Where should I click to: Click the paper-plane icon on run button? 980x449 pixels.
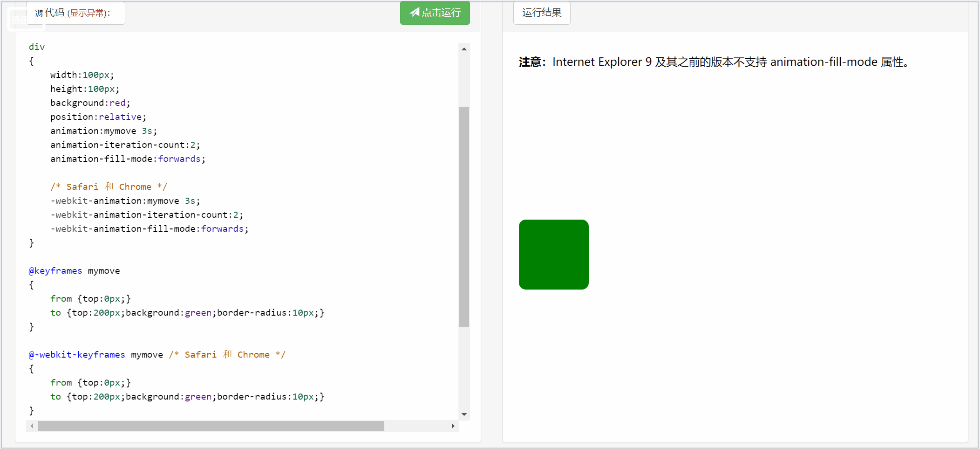tap(415, 12)
